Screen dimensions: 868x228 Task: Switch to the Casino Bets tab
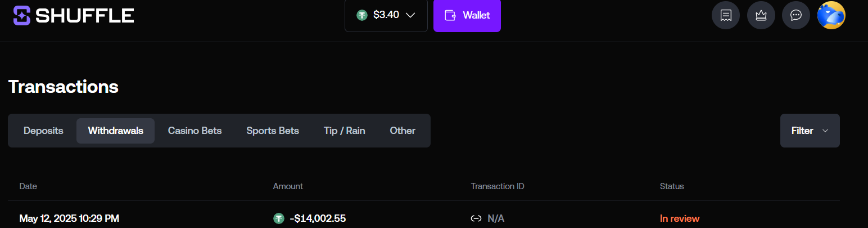[x=195, y=131]
